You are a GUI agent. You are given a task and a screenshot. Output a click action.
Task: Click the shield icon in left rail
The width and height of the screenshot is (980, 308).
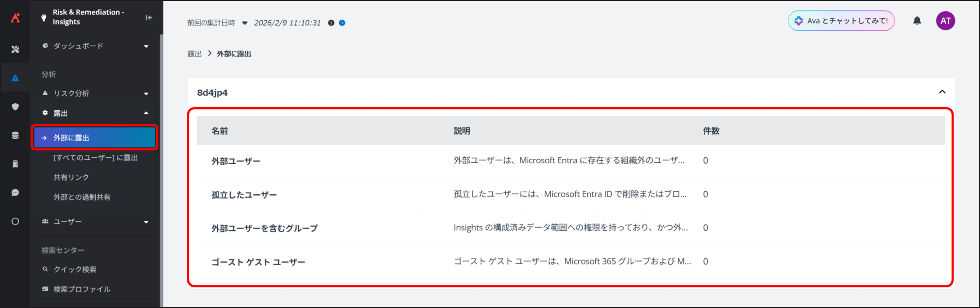tap(15, 107)
